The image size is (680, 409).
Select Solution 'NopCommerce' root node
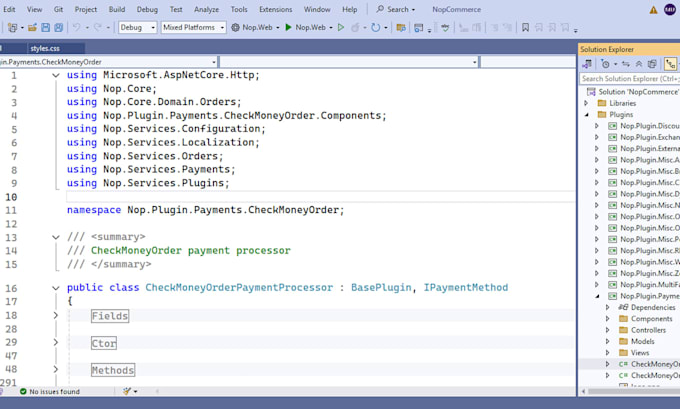coord(633,92)
